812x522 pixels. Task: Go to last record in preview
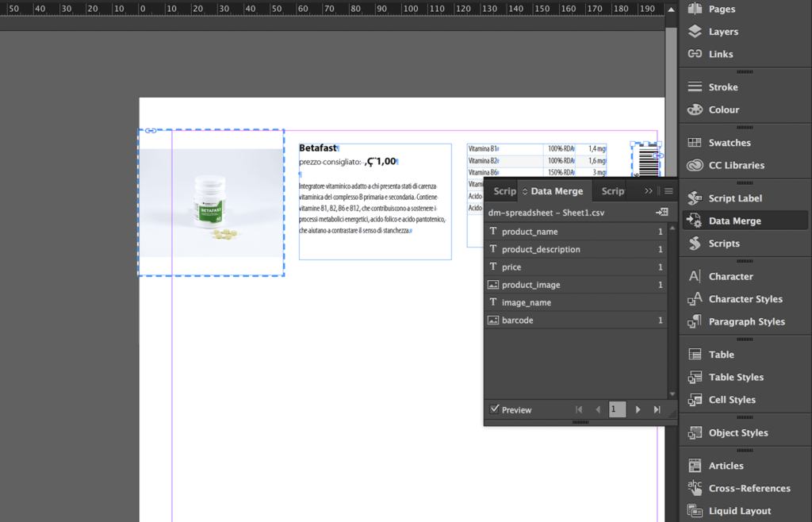(657, 409)
